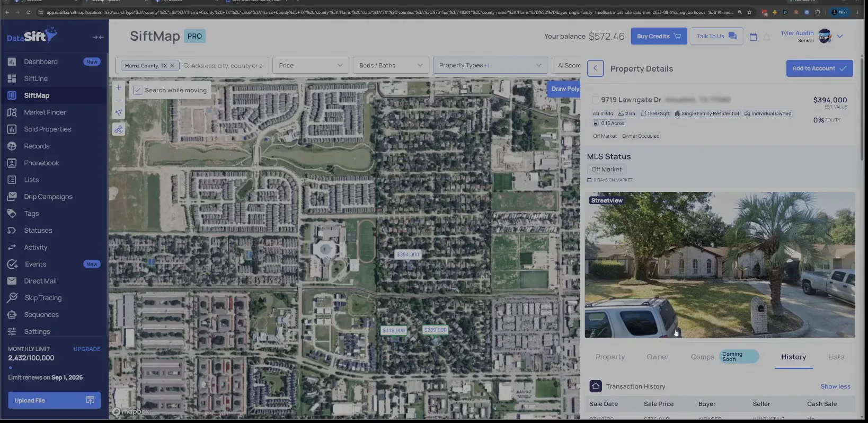Click the map locate-me arrow icon
This screenshot has width=868, height=423.
click(x=119, y=112)
